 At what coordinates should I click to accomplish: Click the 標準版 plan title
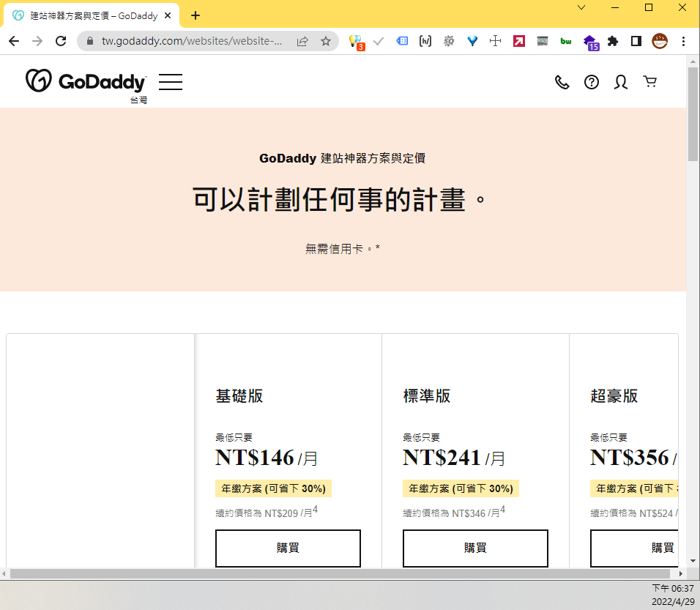[x=427, y=396]
